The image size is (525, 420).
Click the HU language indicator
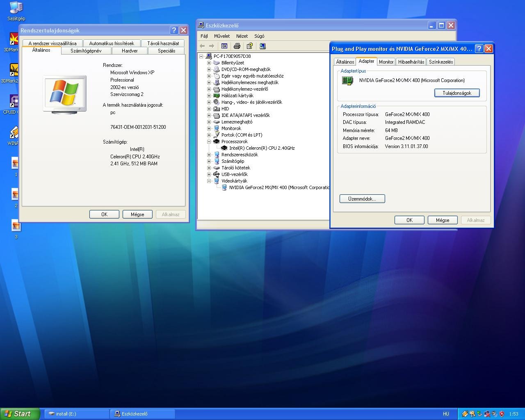[446, 414]
